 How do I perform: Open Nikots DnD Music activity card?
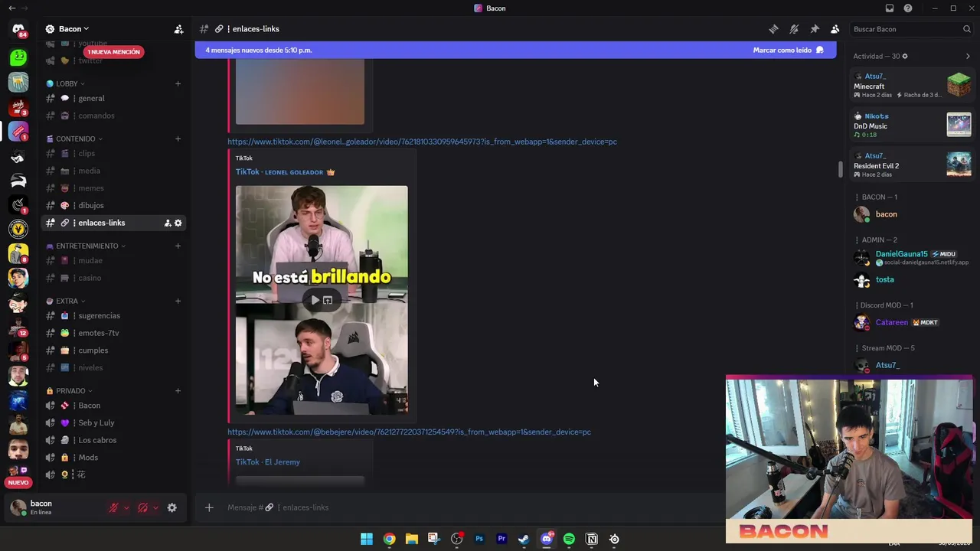point(911,125)
